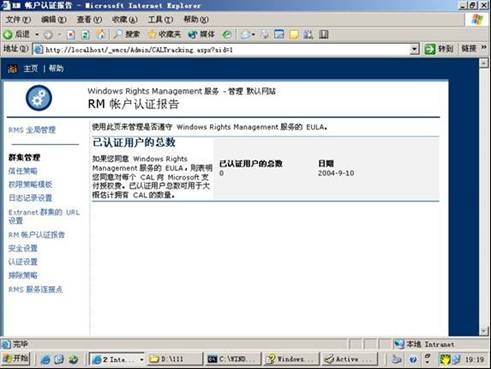The width and height of the screenshot is (491, 369).
Task: Click the History icon in toolbar
Action: (227, 34)
